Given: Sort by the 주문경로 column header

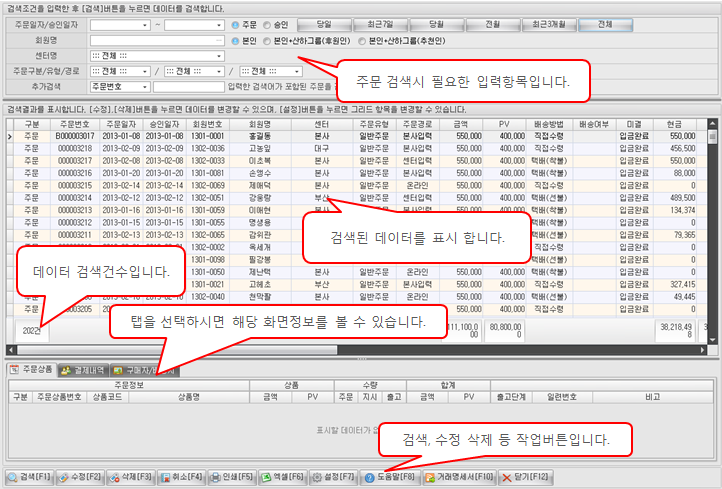Looking at the screenshot, I should coord(418,124).
